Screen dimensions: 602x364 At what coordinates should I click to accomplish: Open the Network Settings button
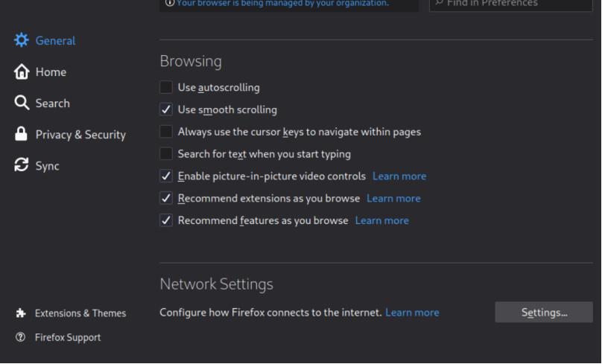(544, 312)
